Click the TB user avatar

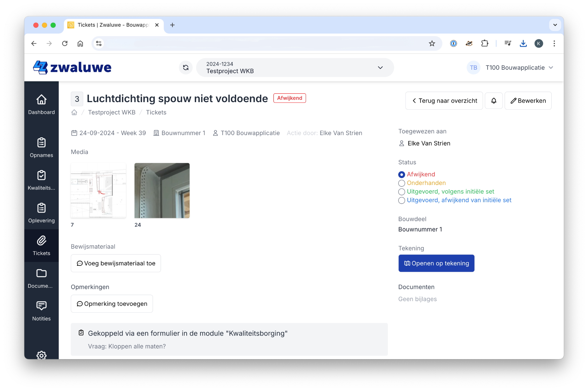click(x=473, y=67)
